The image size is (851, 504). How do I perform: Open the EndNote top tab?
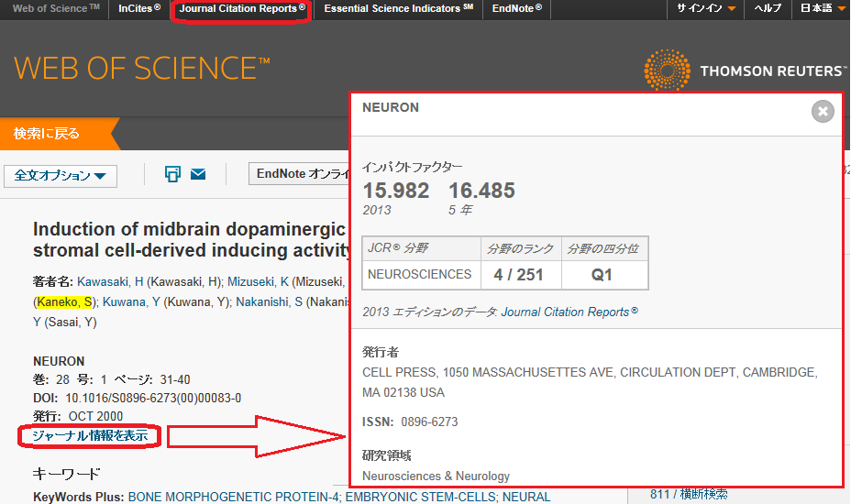point(516,8)
